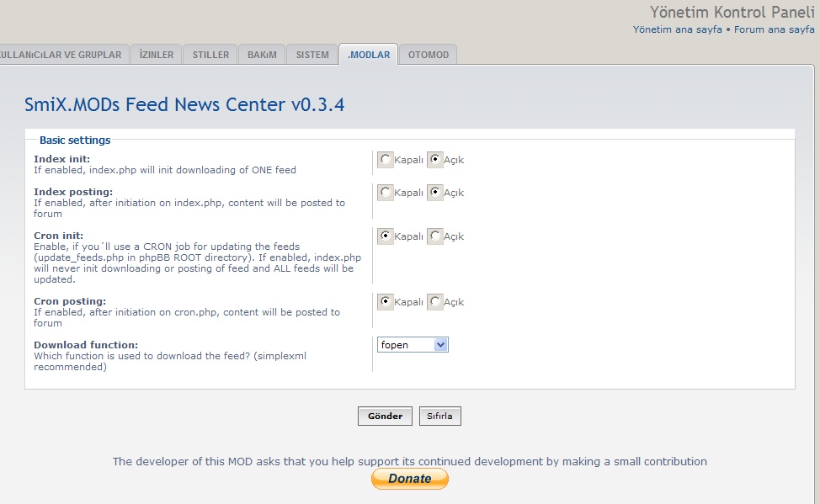The width and height of the screenshot is (820, 504).
Task: Select Kapalı for Index posting
Action: (386, 193)
